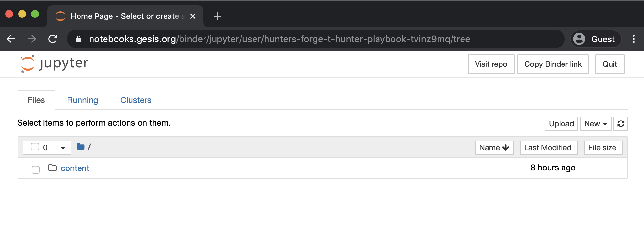Viewport: 644px width, 243px height.
Task: Open the selection filter dropdown arrow
Action: point(63,147)
